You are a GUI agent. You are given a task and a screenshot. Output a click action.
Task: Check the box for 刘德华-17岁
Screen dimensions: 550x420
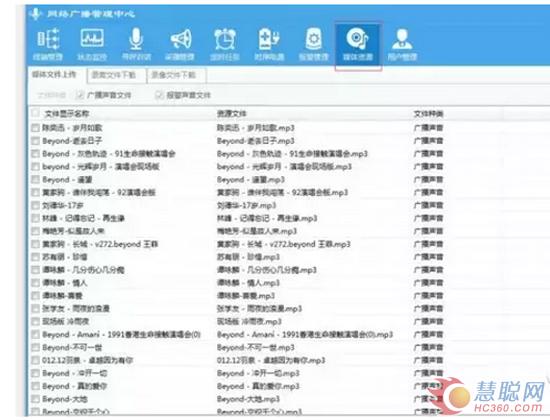click(35, 205)
